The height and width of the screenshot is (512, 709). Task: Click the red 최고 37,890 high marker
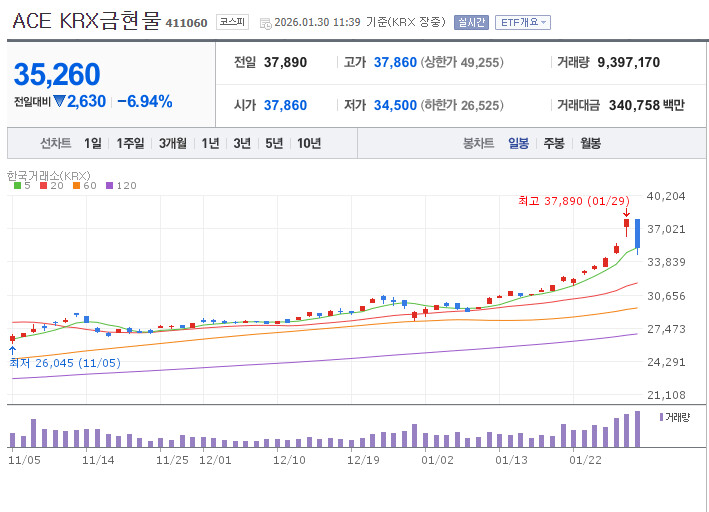click(x=572, y=201)
